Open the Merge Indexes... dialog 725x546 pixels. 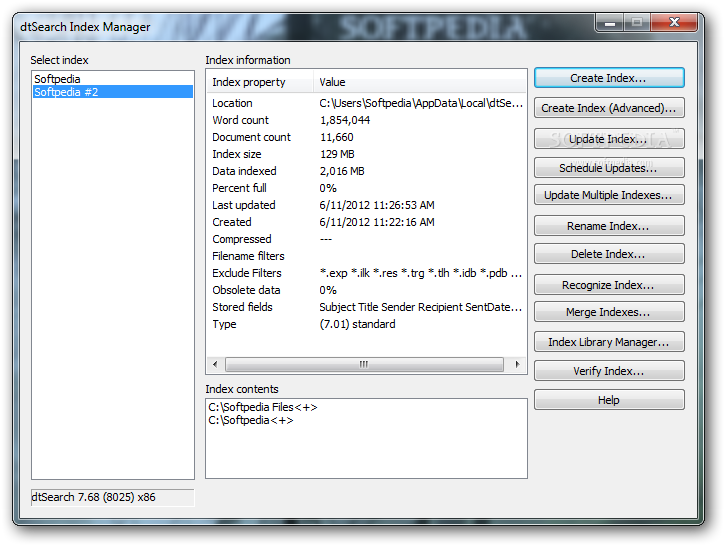tap(609, 312)
